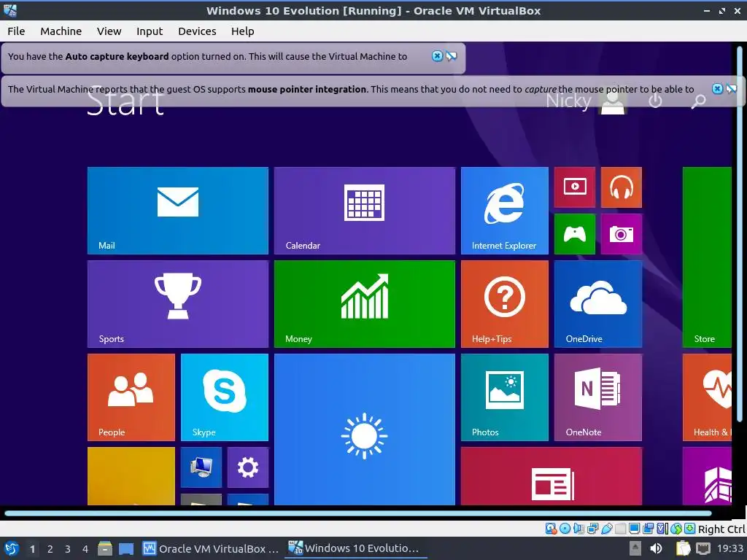Dismiss the mouse pointer integration notification
This screenshot has width=747, height=560.
[717, 88]
